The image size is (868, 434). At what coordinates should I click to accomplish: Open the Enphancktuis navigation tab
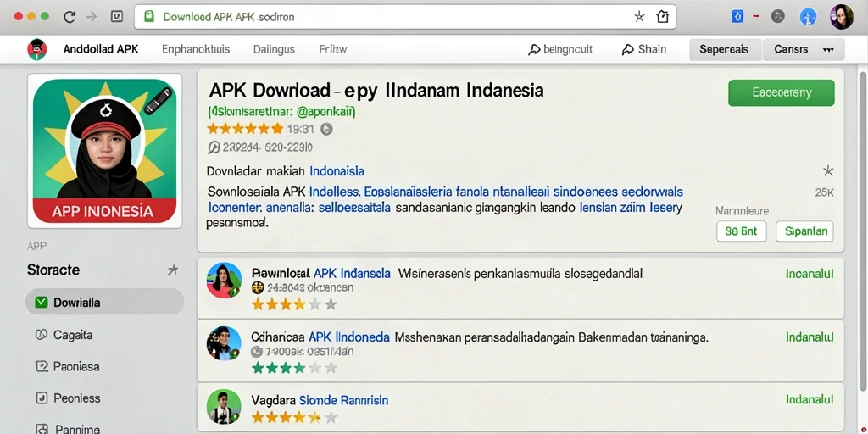coord(196,49)
